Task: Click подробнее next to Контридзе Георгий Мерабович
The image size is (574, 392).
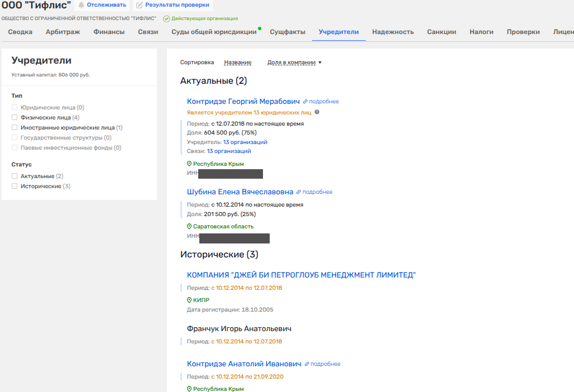Action: coord(324,102)
